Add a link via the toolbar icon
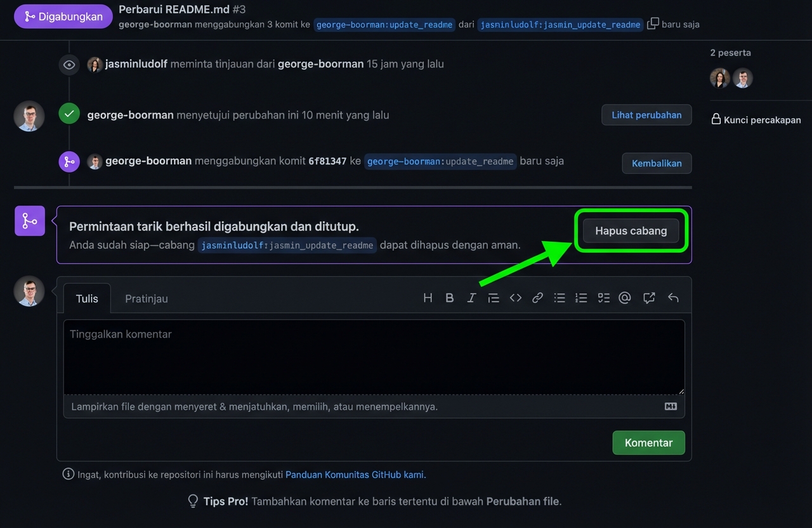The height and width of the screenshot is (528, 812). point(537,298)
